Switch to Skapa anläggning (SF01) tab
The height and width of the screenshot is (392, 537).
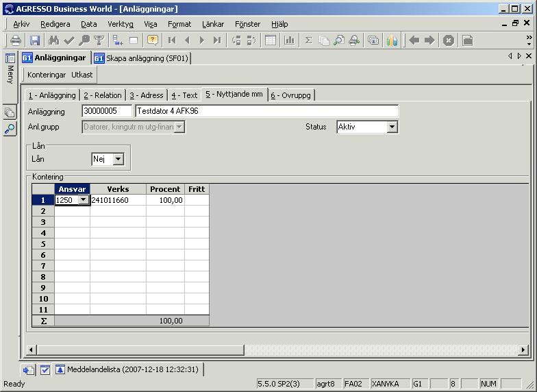point(142,58)
